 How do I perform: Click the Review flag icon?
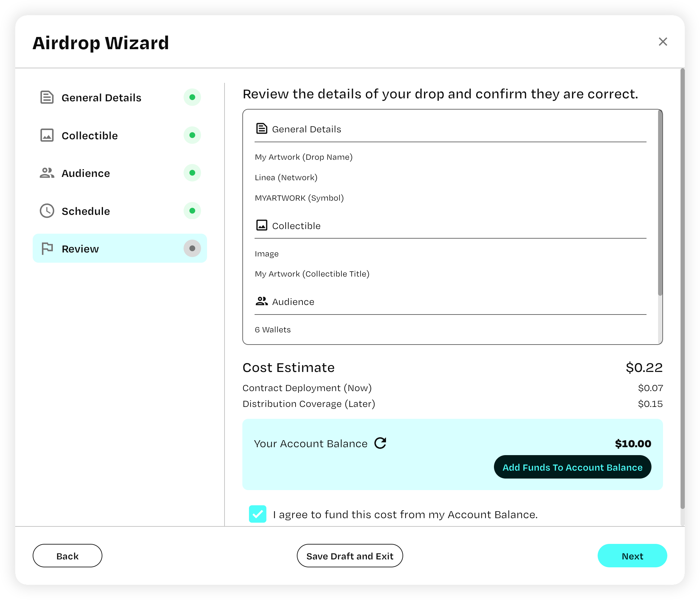coord(48,249)
